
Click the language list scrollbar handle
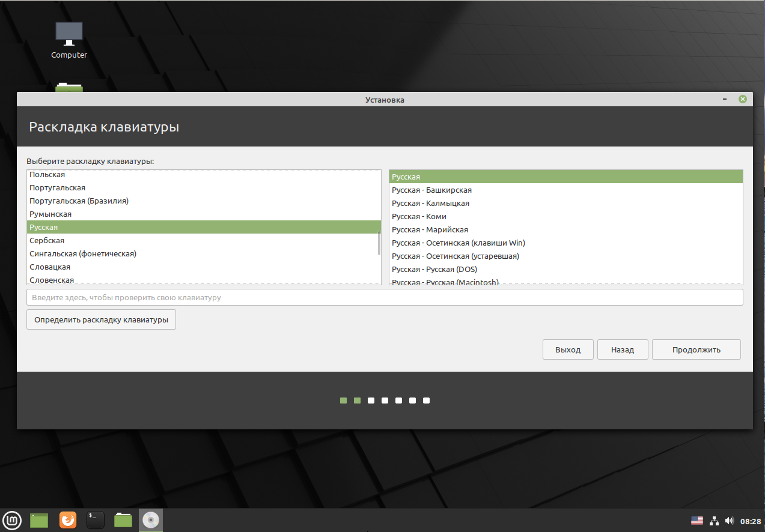(379, 243)
